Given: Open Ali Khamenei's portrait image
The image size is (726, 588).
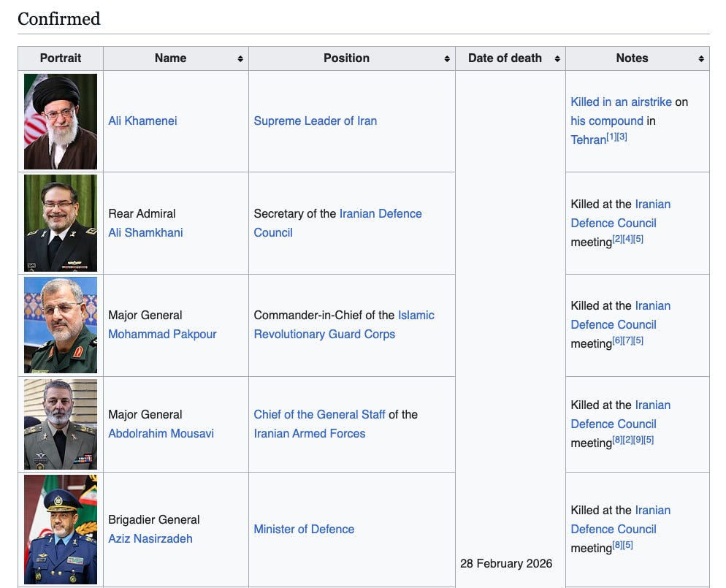Looking at the screenshot, I should (61, 121).
